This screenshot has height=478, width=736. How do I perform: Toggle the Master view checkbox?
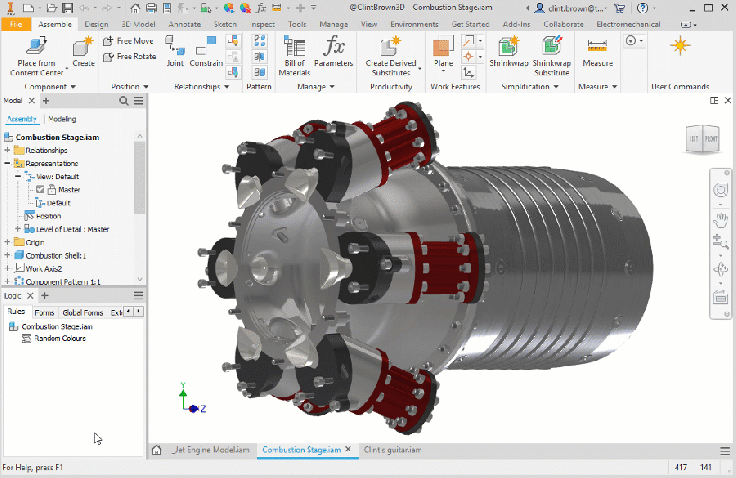tap(40, 189)
